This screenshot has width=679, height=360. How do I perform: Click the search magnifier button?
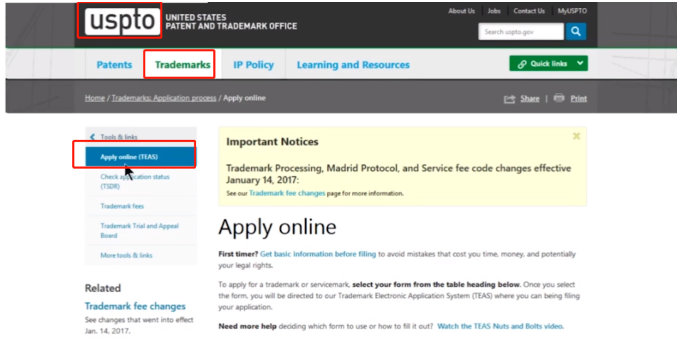click(x=576, y=31)
